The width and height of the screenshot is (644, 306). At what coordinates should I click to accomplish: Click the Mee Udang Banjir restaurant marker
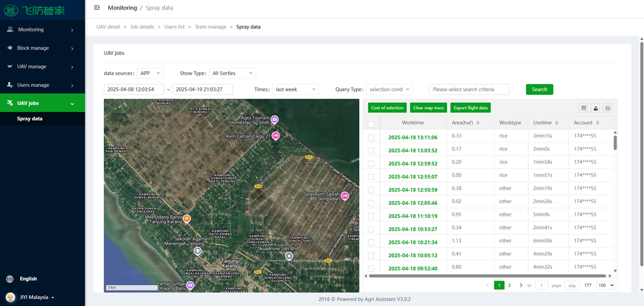pos(187,218)
